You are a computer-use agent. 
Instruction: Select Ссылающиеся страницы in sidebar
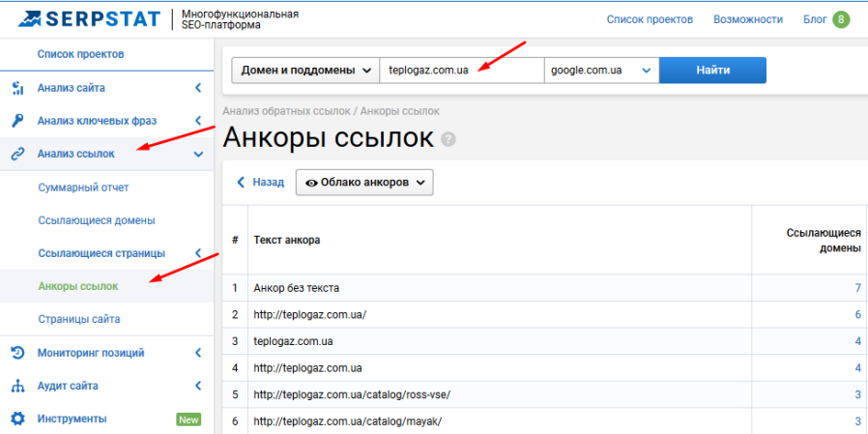point(101,253)
